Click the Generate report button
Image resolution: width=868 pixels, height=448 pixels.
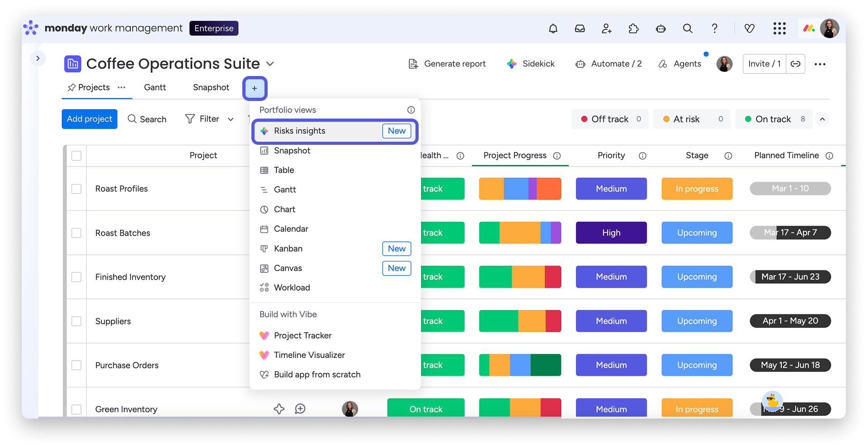coord(447,64)
